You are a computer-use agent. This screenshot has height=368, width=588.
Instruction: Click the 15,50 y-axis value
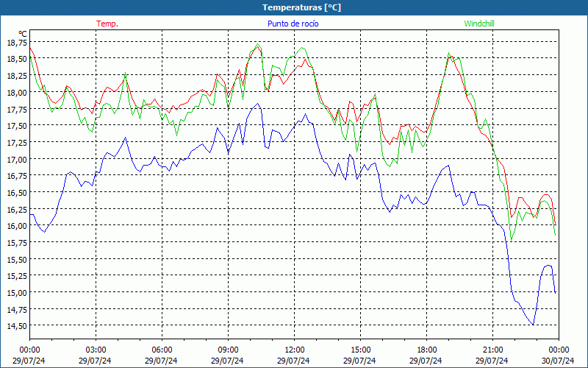click(17, 260)
